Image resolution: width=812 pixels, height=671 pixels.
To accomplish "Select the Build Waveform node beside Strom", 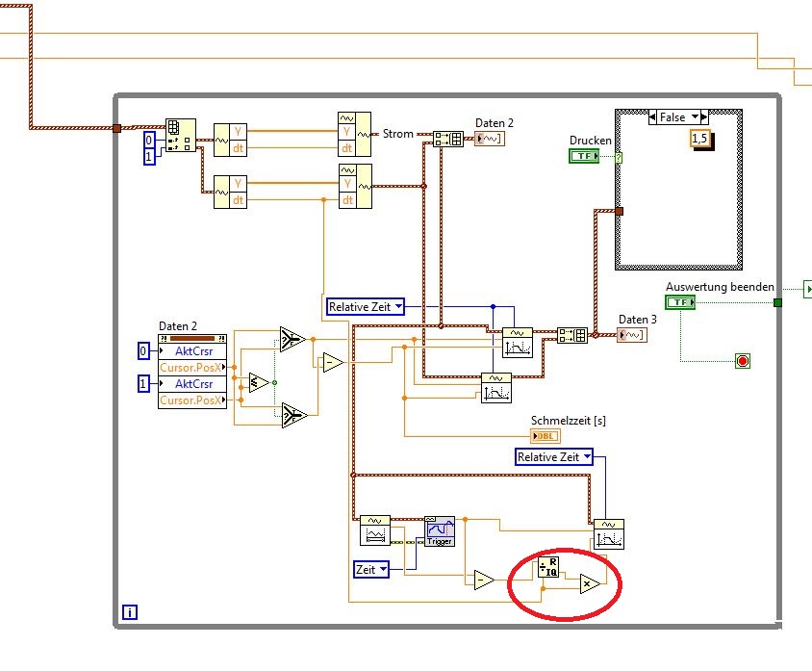I will (x=354, y=134).
